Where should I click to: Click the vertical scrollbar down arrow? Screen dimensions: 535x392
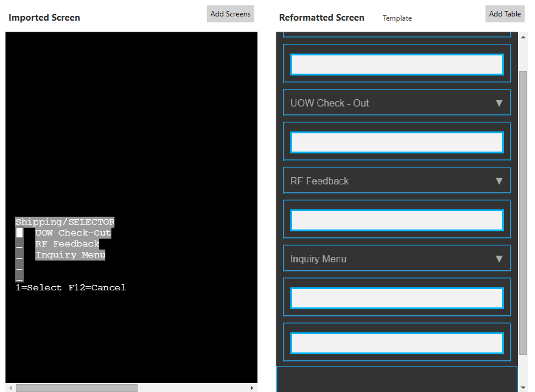coord(523,387)
